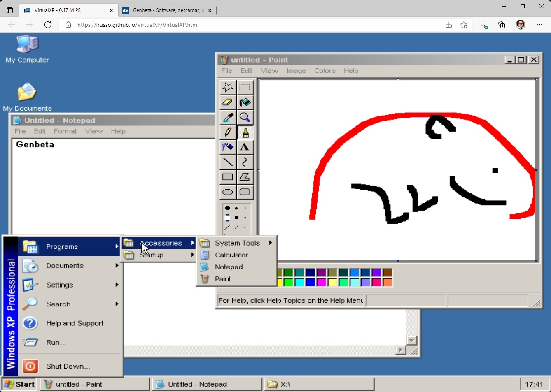Activate the Curve tool
Image resolution: width=551 pixels, height=392 pixels.
(245, 162)
